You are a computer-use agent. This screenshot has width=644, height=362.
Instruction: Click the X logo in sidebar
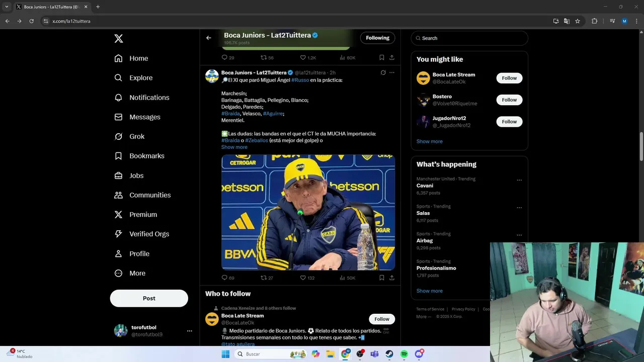(x=118, y=38)
